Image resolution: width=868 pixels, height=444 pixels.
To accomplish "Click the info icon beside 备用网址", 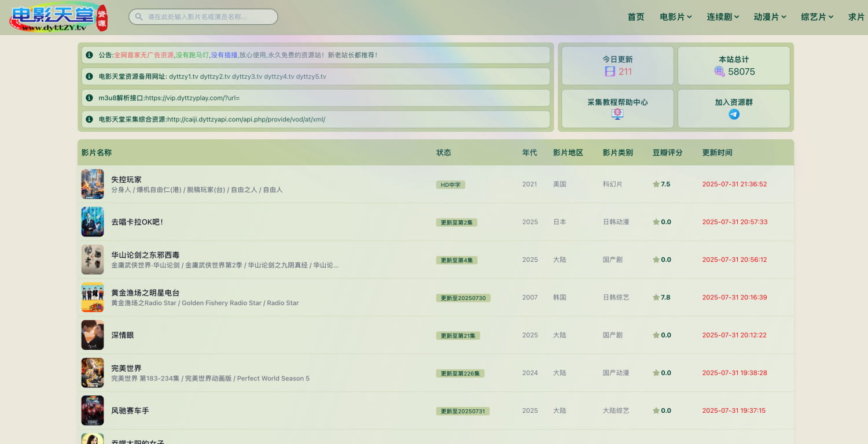I will point(89,76).
